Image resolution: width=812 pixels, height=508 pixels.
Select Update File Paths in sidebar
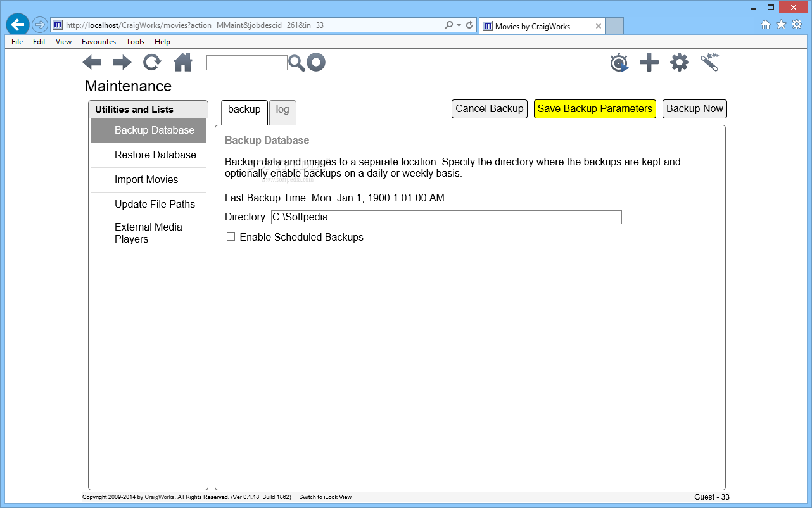click(x=148, y=205)
